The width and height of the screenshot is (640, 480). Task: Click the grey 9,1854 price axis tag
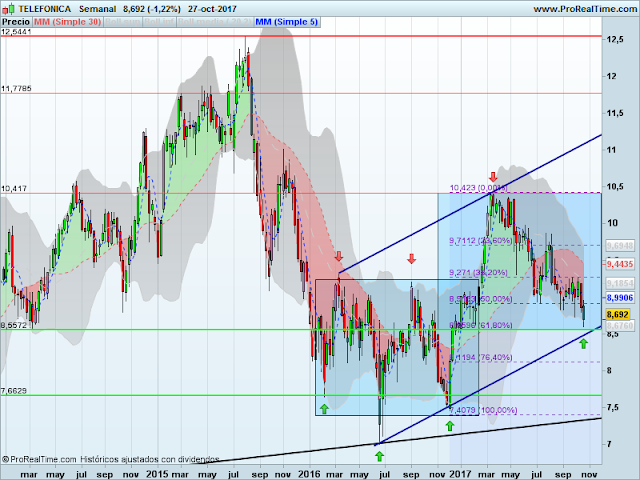tap(620, 283)
